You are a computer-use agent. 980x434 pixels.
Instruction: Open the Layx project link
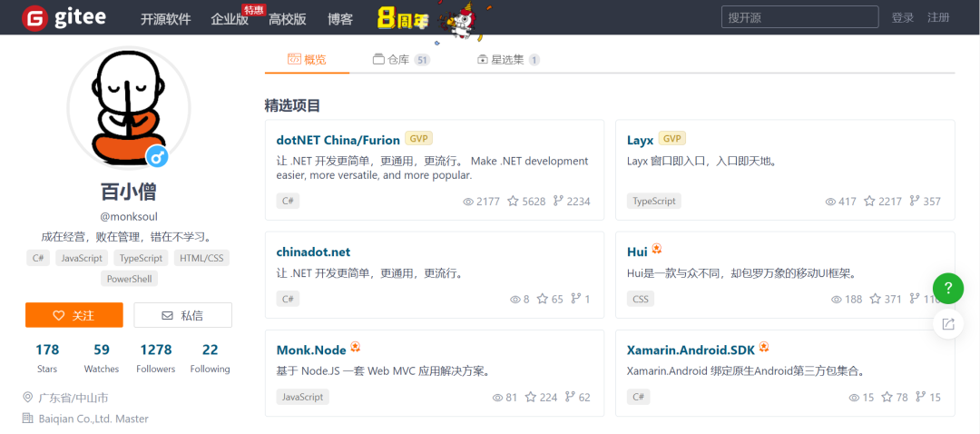pos(640,140)
